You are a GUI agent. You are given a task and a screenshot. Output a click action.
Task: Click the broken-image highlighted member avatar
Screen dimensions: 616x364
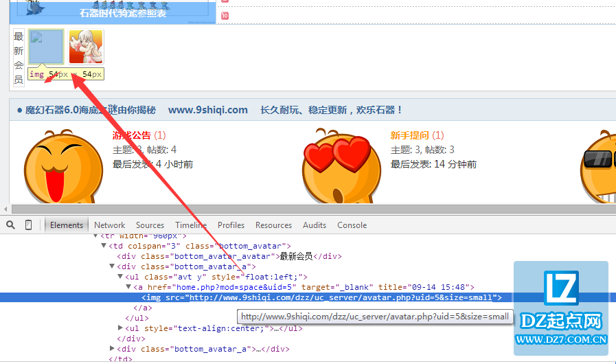46,47
